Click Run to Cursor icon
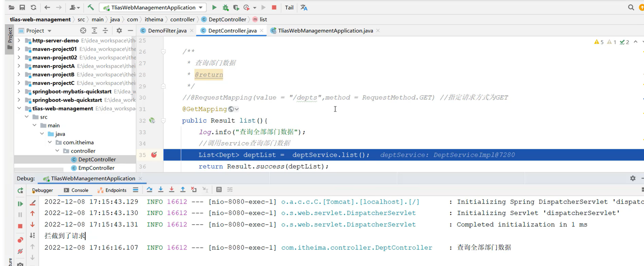 point(205,190)
